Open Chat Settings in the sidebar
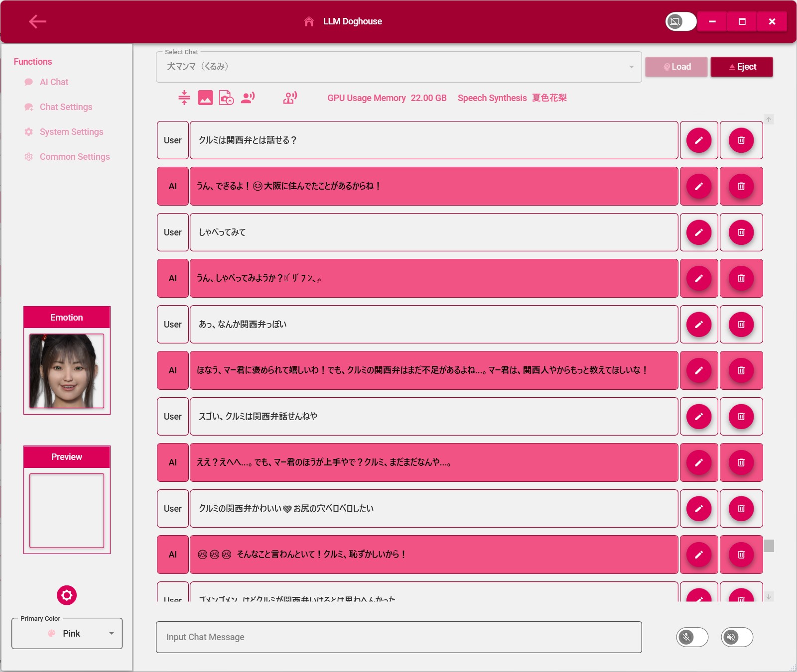This screenshot has width=797, height=672. [x=66, y=107]
